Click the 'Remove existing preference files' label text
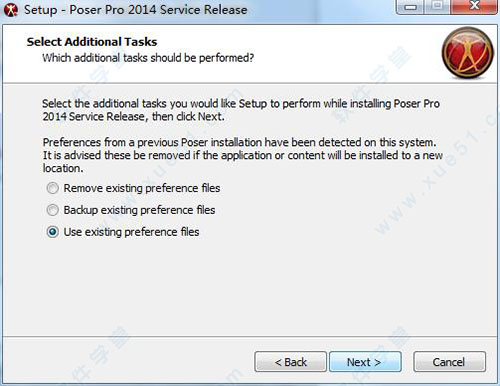This screenshot has height=386, width=500. (142, 188)
